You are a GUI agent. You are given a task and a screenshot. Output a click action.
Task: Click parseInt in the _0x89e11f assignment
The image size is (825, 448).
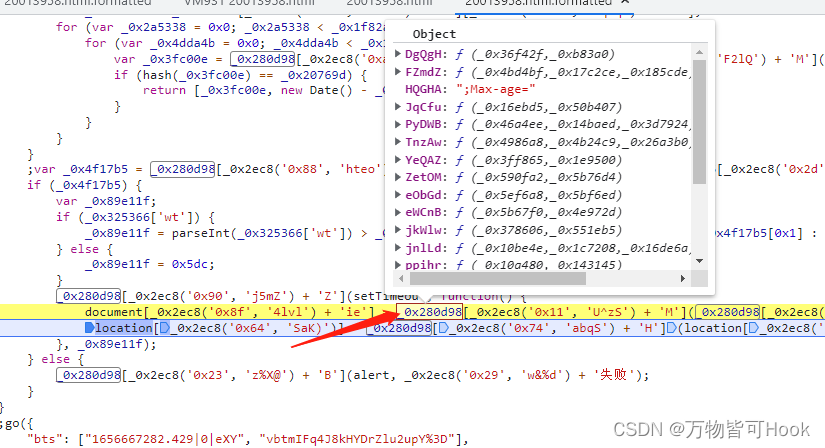tap(200, 233)
